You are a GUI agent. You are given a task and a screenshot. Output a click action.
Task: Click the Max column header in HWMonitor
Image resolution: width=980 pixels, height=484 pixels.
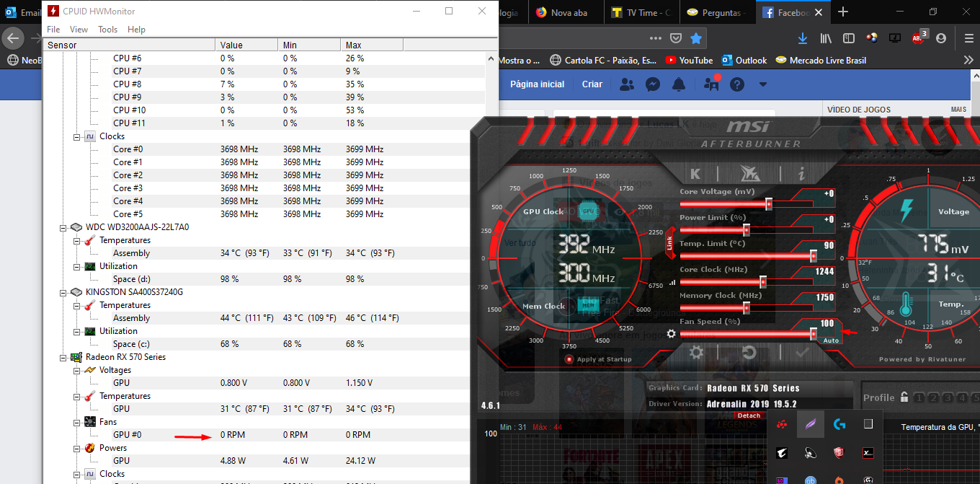372,45
